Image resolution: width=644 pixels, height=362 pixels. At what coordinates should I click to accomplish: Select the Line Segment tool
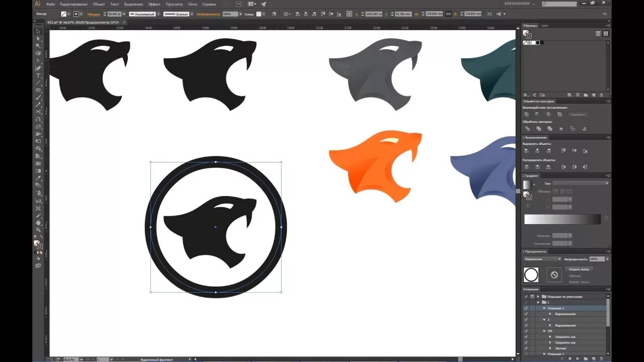pos(38,82)
